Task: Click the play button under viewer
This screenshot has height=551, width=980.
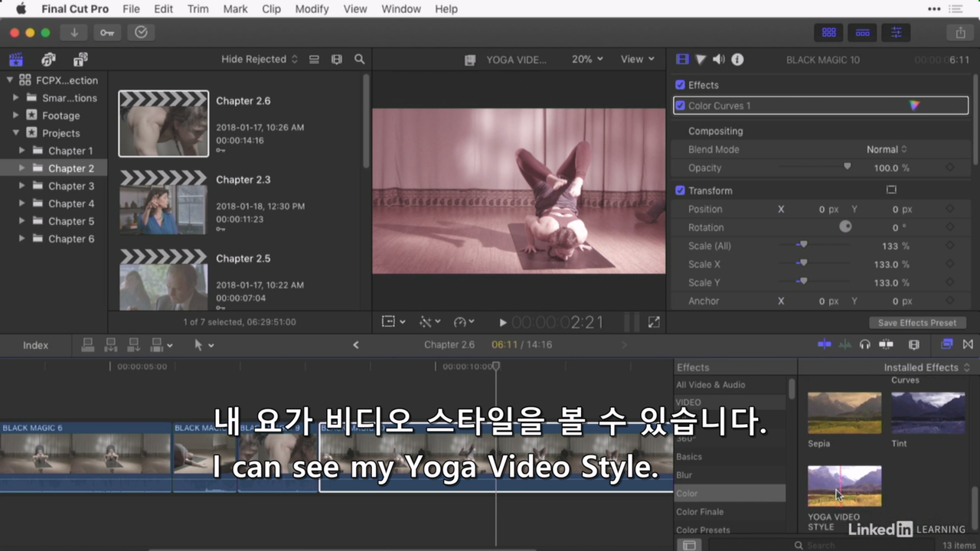Action: [502, 323]
